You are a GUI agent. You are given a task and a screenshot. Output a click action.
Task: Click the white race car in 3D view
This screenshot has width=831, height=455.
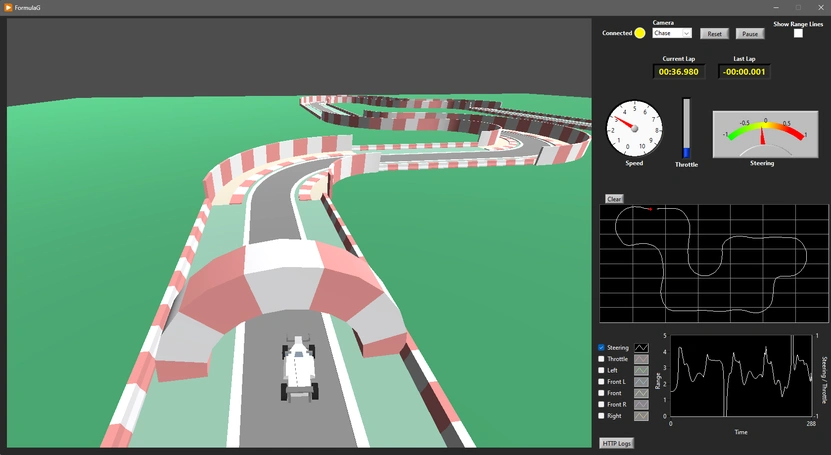(x=299, y=368)
